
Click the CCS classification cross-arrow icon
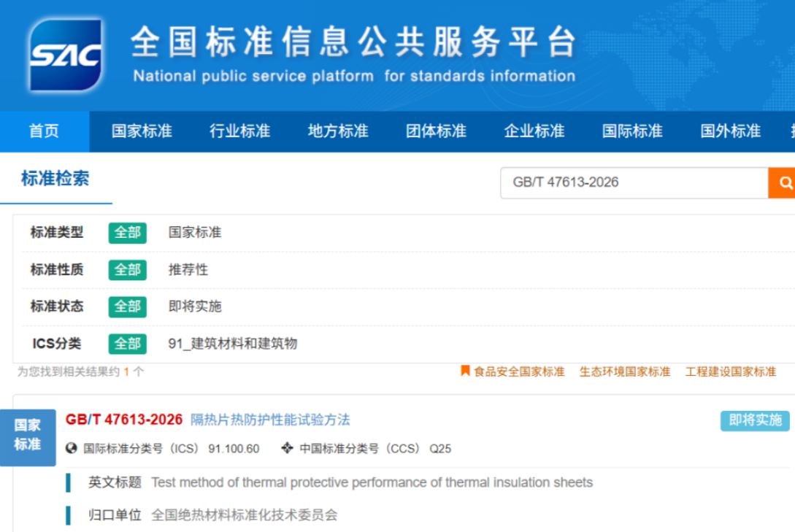pyautogui.click(x=288, y=448)
